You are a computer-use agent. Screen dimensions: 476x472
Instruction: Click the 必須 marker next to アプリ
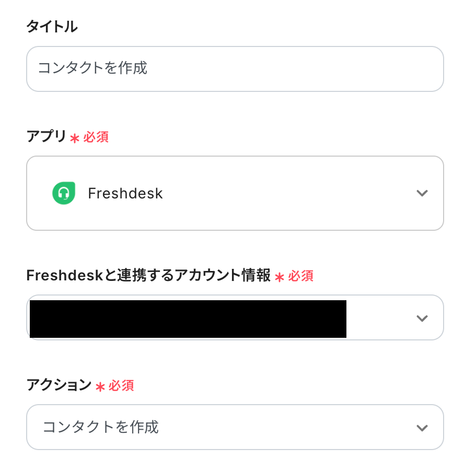96,137
